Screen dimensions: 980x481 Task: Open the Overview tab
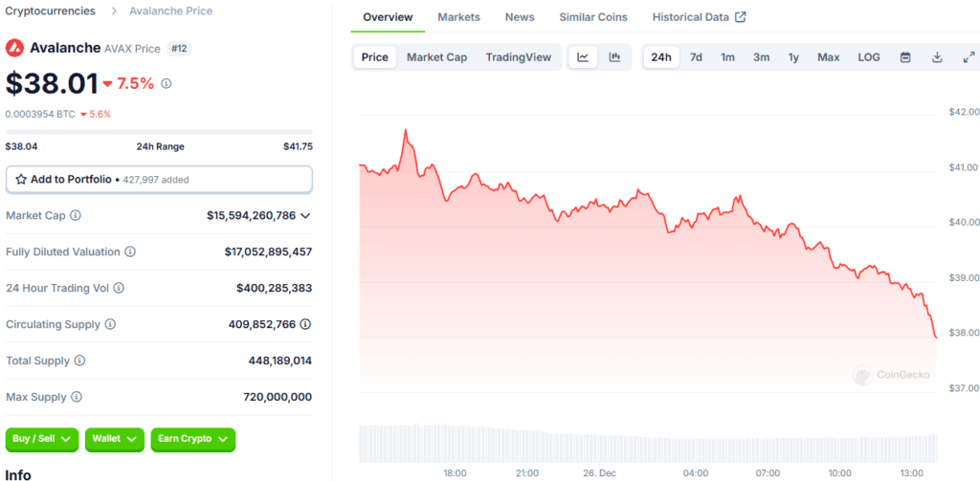click(388, 17)
